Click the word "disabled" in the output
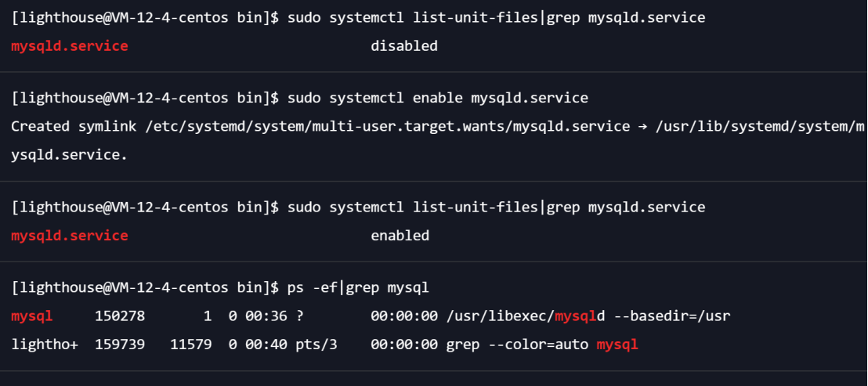 pyautogui.click(x=403, y=46)
